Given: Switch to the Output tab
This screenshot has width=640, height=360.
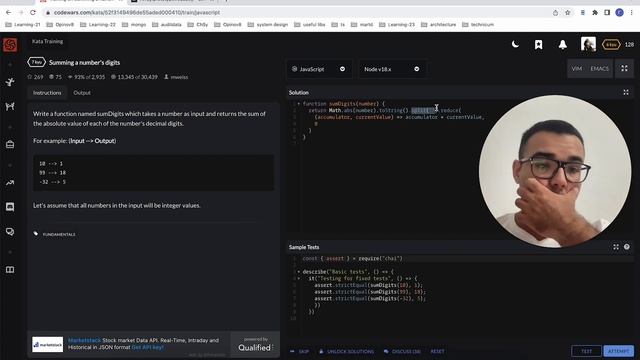Looking at the screenshot, I should [82, 93].
